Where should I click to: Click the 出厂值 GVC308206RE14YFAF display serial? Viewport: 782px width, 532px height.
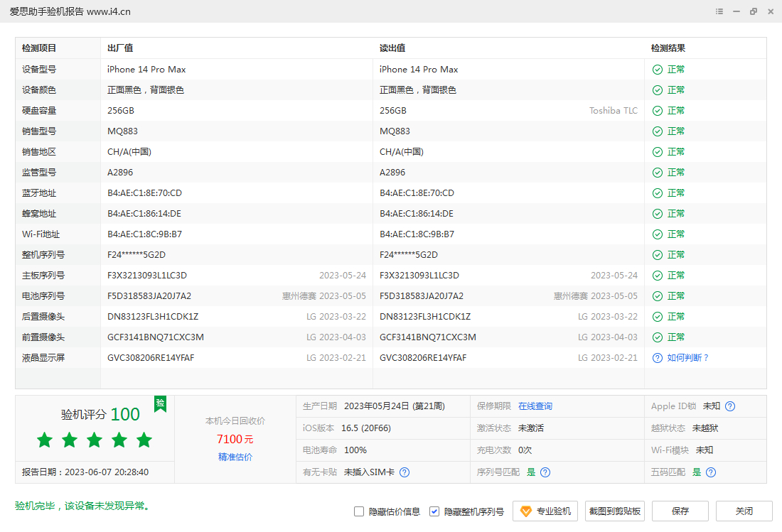click(x=151, y=358)
